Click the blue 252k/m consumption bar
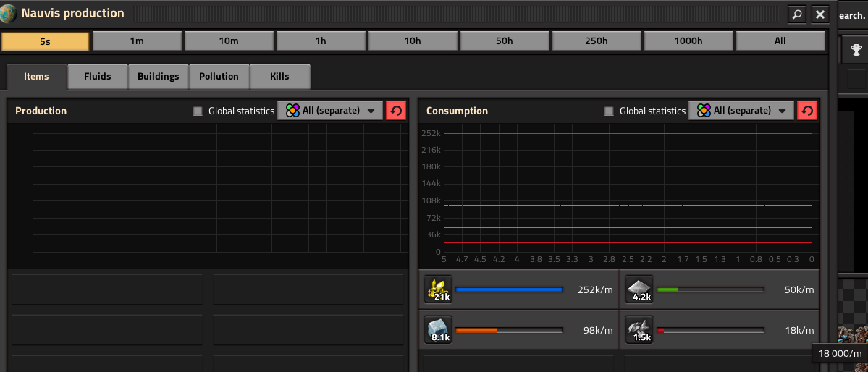Image resolution: width=868 pixels, height=372 pixels. point(509,289)
